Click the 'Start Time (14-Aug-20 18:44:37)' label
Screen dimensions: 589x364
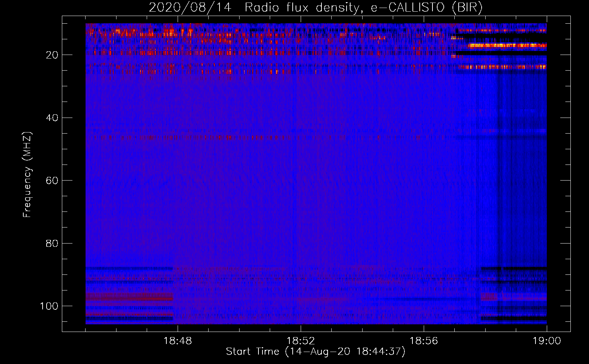(x=316, y=352)
